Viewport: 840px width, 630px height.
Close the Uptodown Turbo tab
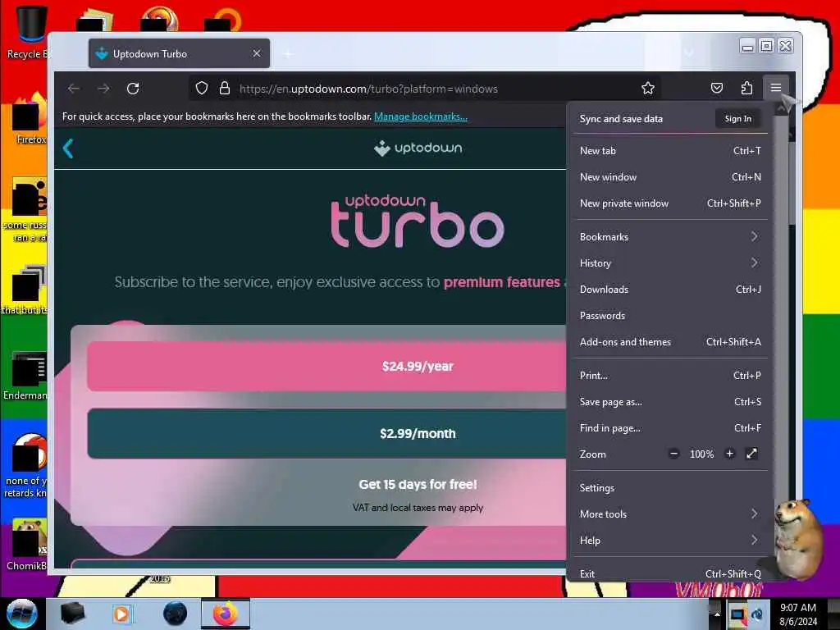[257, 53]
